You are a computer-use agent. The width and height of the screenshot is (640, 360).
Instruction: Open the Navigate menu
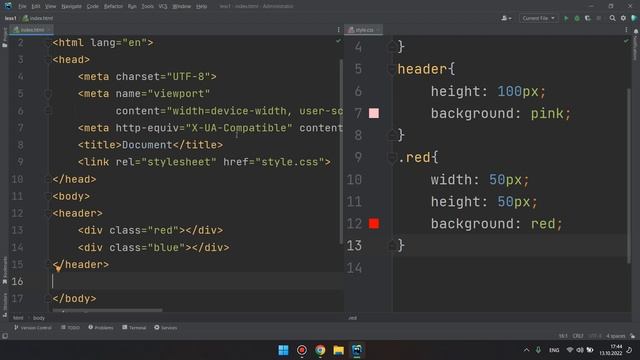[71, 6]
